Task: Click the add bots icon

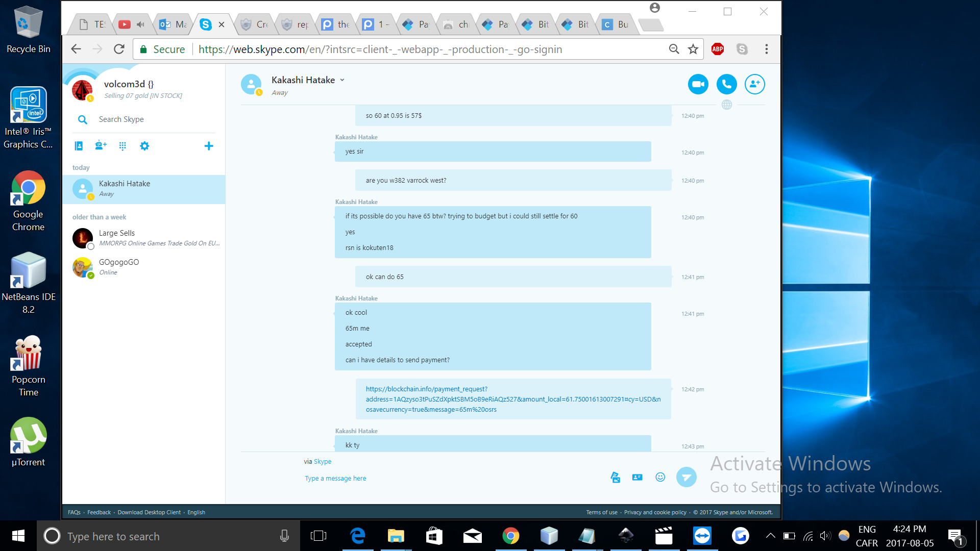Action: coord(101,146)
